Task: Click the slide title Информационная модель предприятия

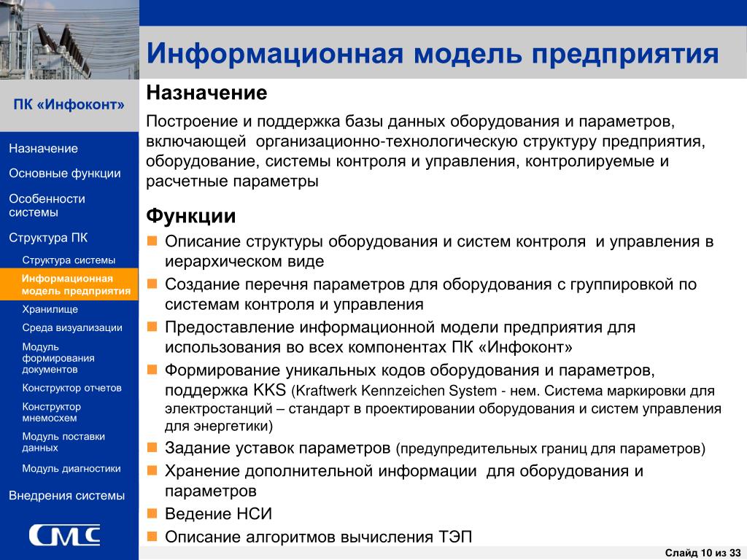Action: [433, 53]
